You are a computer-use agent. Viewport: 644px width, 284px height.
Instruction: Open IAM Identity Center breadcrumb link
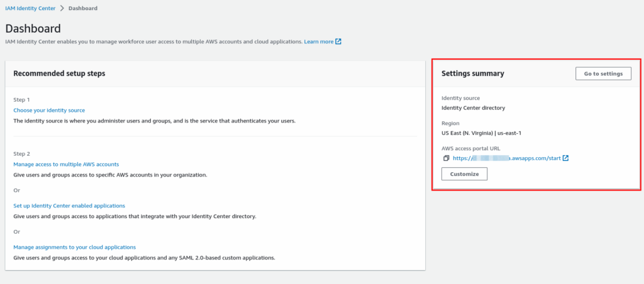pyautogui.click(x=30, y=8)
